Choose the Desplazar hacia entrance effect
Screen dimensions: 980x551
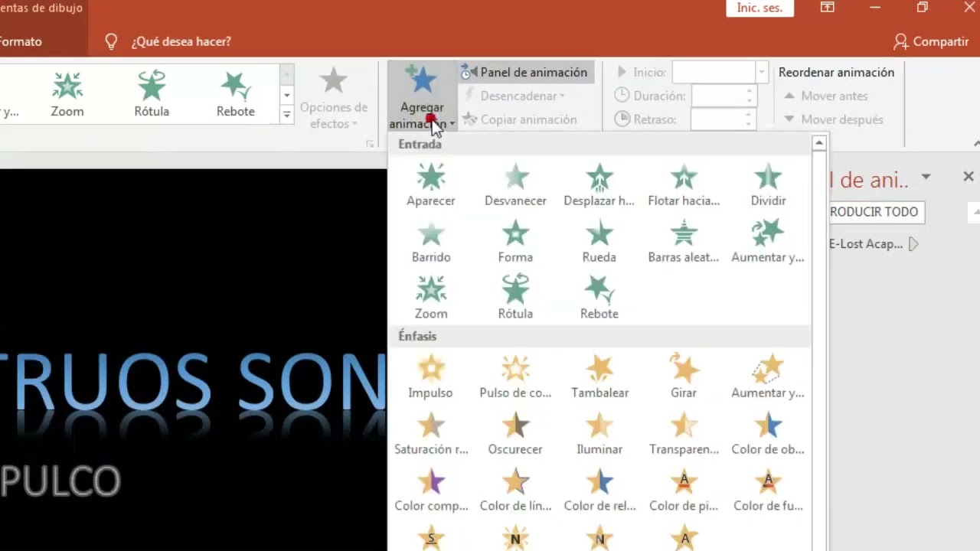pos(599,185)
